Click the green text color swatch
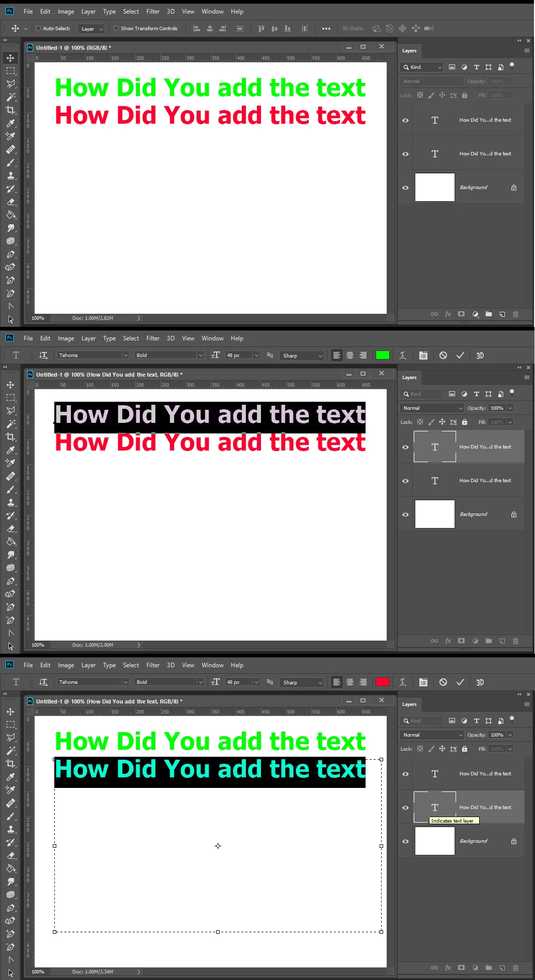The image size is (535, 980). (x=383, y=355)
